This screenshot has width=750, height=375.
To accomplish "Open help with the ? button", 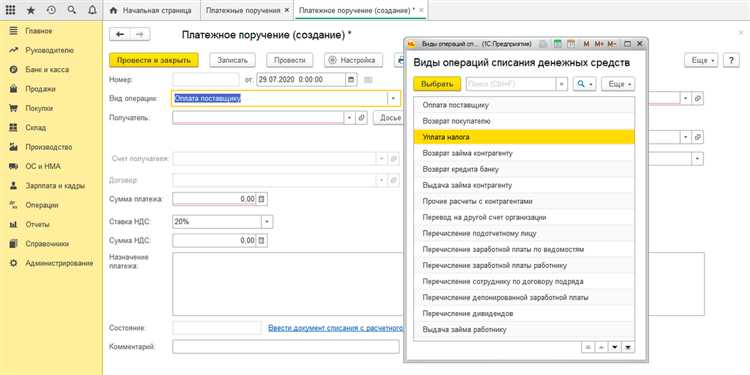I will (x=731, y=60).
